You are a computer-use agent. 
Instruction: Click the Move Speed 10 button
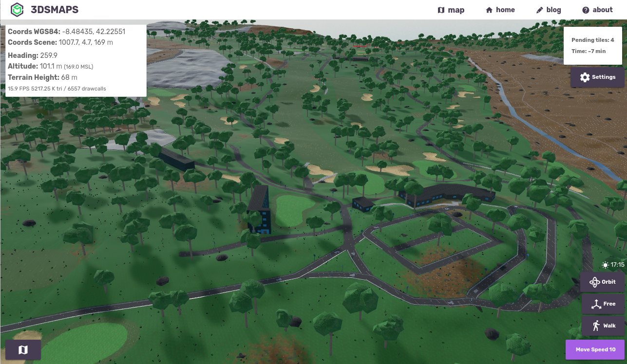[595, 349]
